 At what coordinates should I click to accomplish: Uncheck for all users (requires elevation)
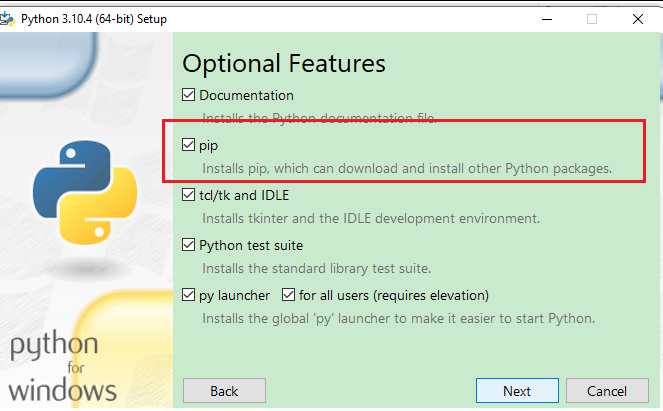(x=288, y=295)
